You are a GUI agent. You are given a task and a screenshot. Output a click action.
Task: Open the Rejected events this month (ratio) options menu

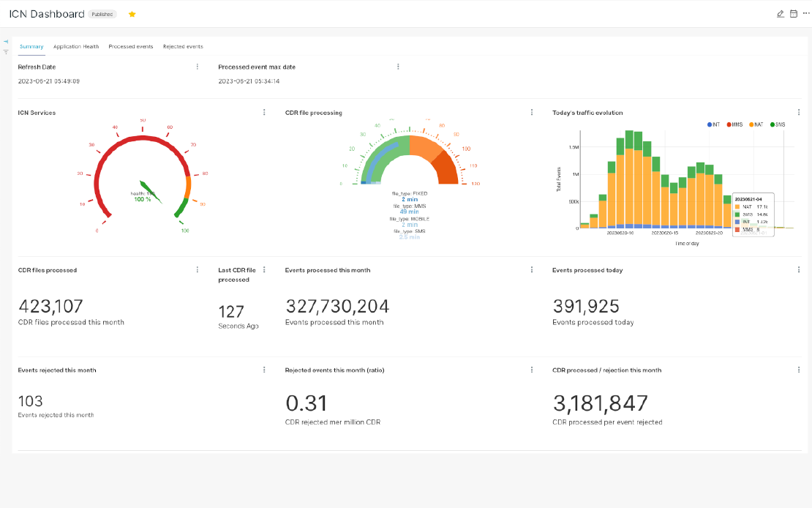[531, 370]
